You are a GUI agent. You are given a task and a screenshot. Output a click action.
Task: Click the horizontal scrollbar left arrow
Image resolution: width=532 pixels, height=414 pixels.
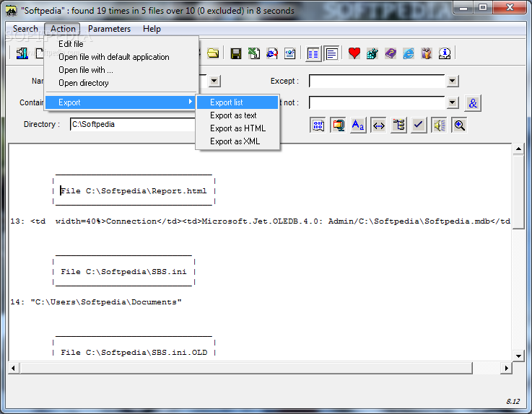click(x=13, y=369)
